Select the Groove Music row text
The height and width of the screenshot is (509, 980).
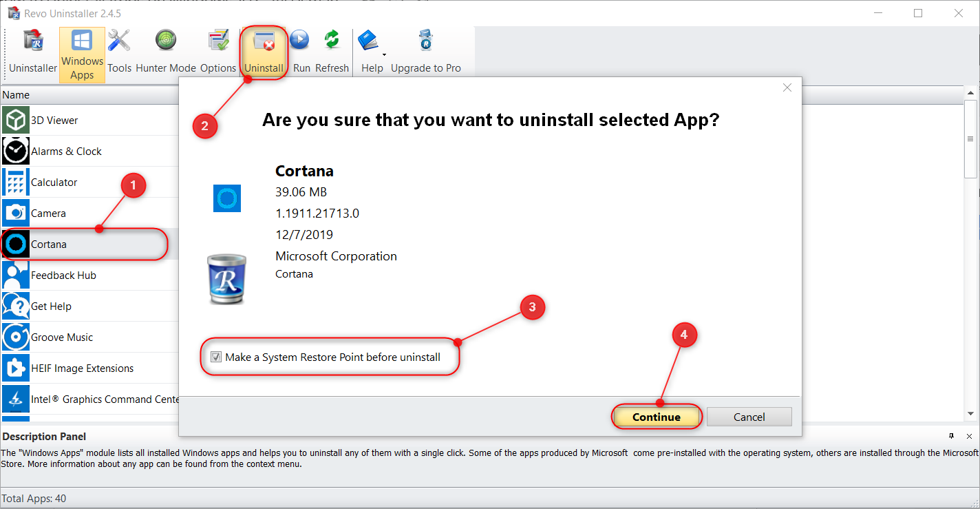tap(62, 337)
